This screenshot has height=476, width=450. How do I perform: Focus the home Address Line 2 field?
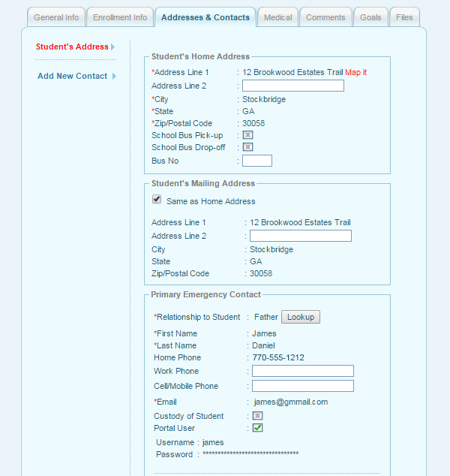coord(292,86)
